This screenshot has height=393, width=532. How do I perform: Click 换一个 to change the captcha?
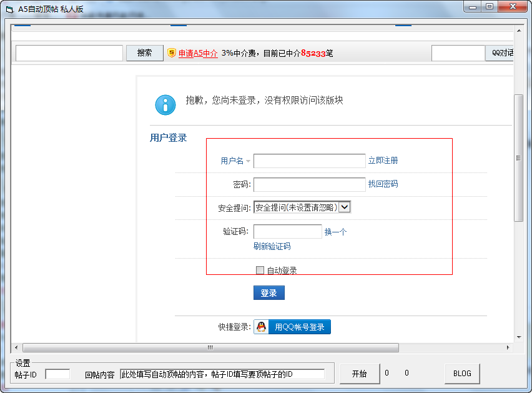click(x=335, y=232)
